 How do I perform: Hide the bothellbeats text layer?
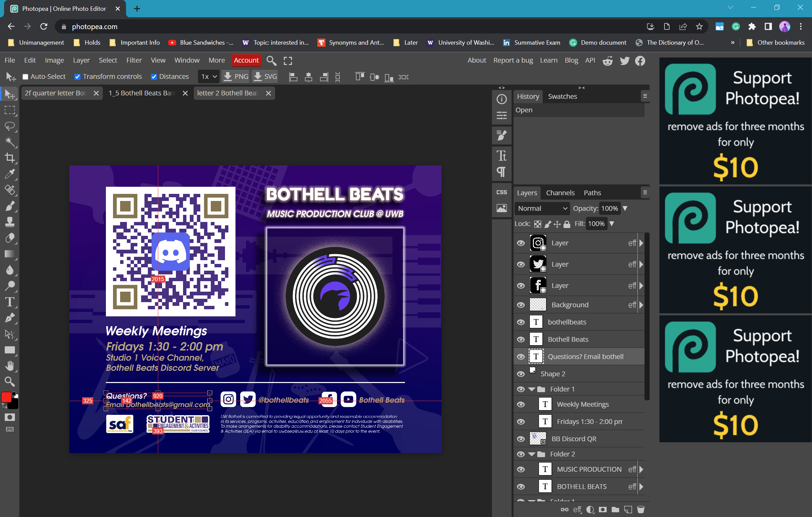(x=521, y=322)
